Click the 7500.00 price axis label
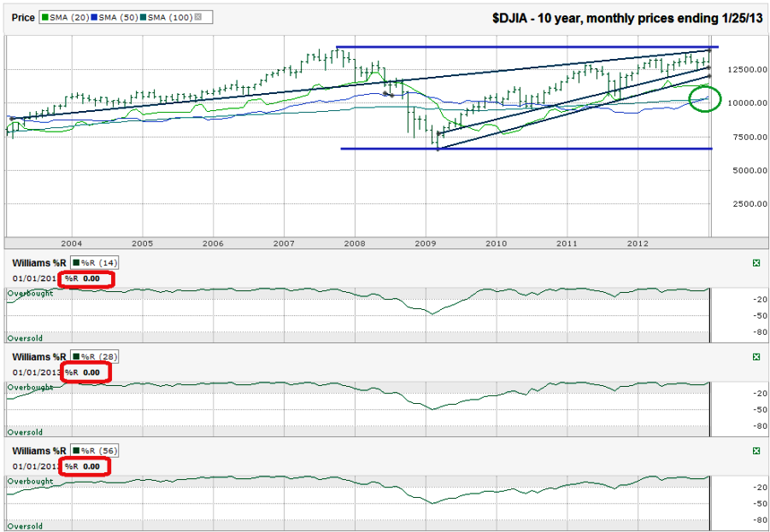The width and height of the screenshot is (770, 532). coord(749,137)
